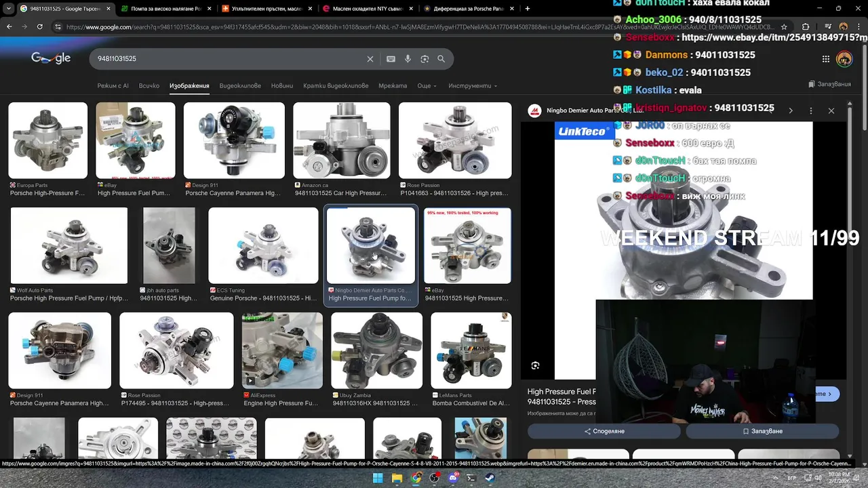868x488 pixels.
Task: Click the search query input field
Action: pyautogui.click(x=231, y=59)
